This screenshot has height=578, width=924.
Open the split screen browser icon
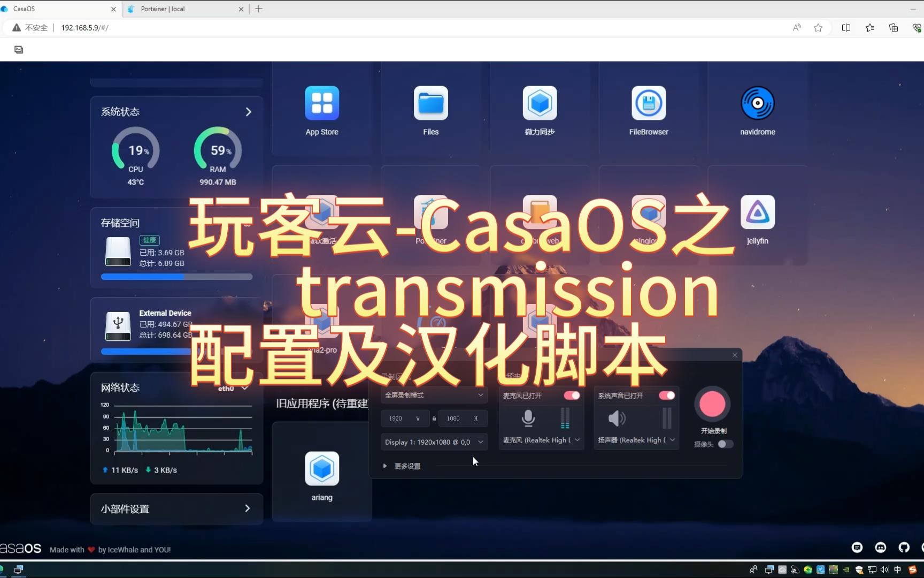pyautogui.click(x=846, y=28)
